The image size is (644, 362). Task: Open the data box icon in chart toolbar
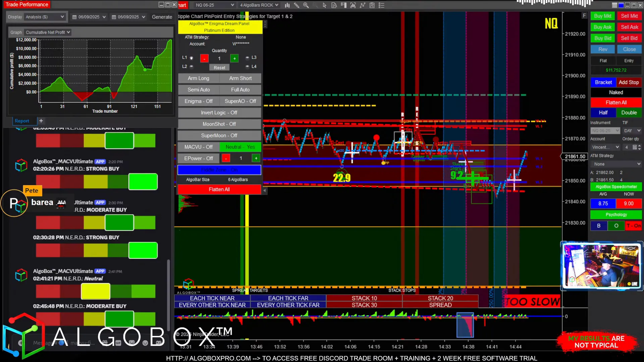point(334,5)
